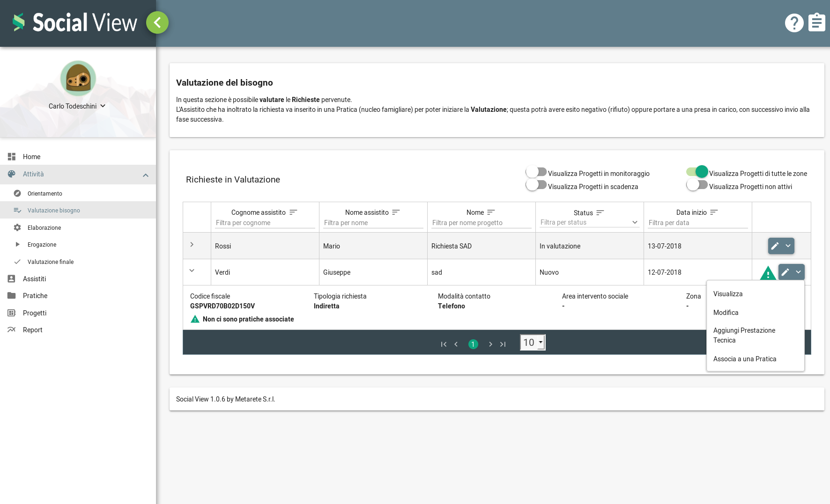Image resolution: width=830 pixels, height=504 pixels.
Task: Open the Filtra per status dropdown
Action: click(x=589, y=223)
